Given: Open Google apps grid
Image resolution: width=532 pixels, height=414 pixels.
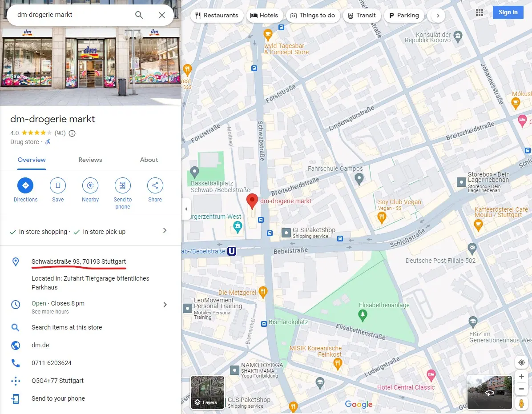Looking at the screenshot, I should click(x=480, y=12).
